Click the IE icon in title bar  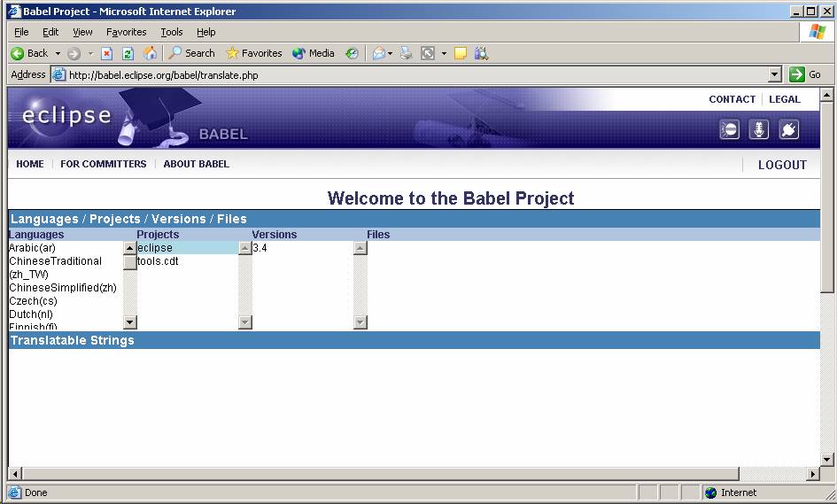14,12
